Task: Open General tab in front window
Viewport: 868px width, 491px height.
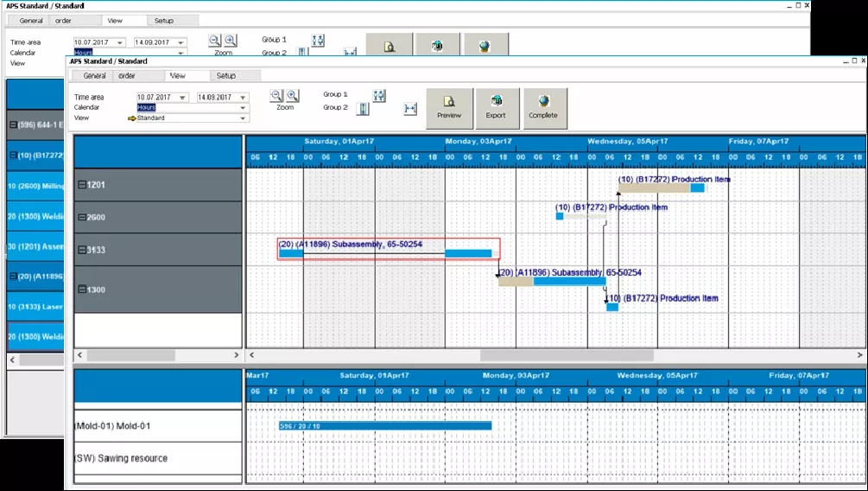Action: click(95, 75)
